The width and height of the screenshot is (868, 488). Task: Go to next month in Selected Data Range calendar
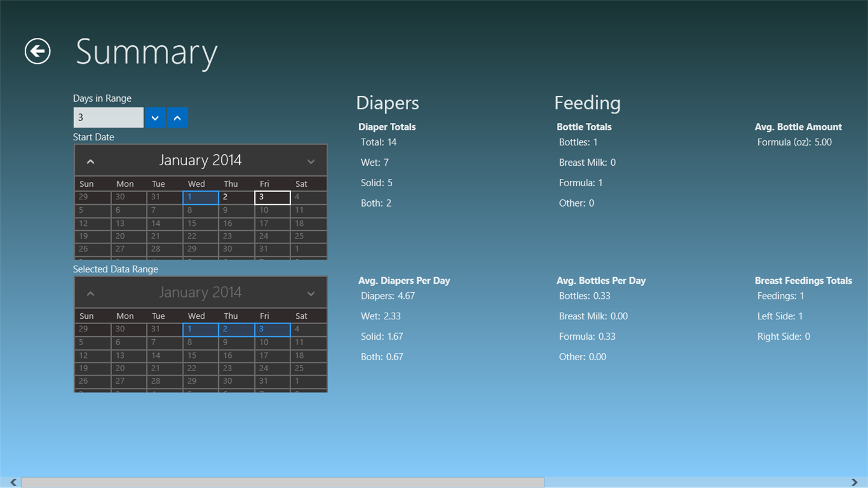pos(311,293)
